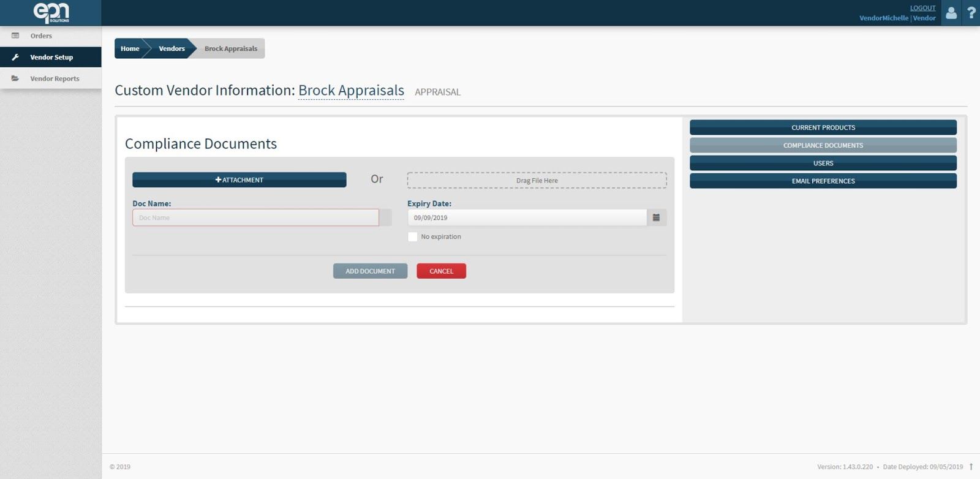Select Vendor Setup in the sidebar

pyautogui.click(x=51, y=57)
